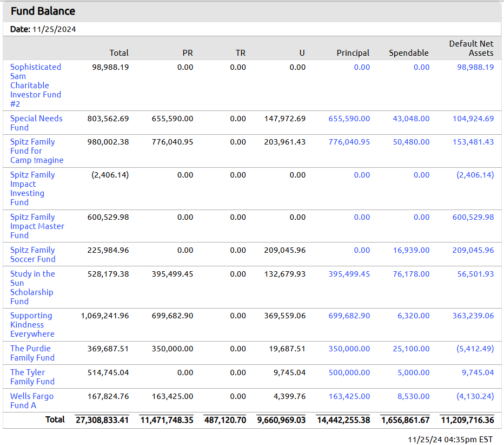Click the Spendable column header

pos(408,53)
